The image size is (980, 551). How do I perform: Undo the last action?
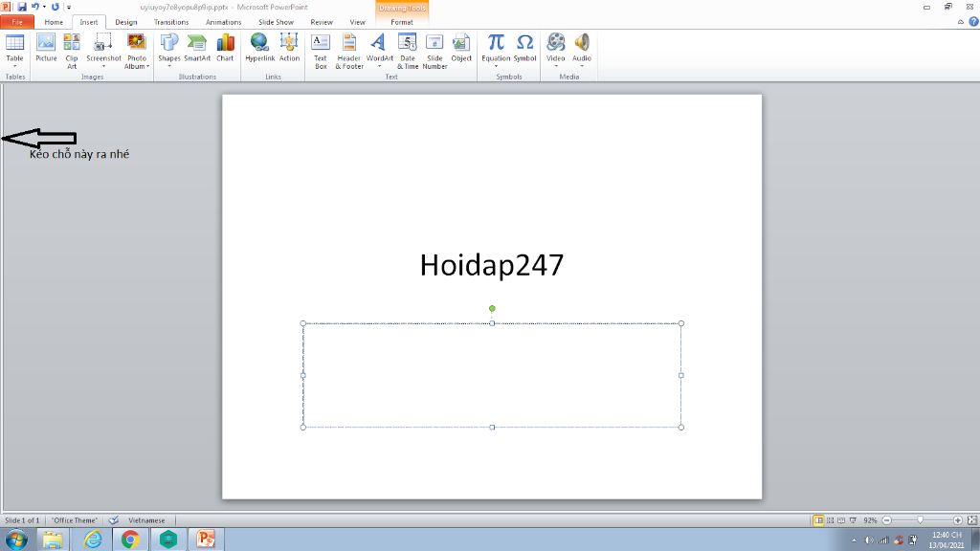pos(35,7)
